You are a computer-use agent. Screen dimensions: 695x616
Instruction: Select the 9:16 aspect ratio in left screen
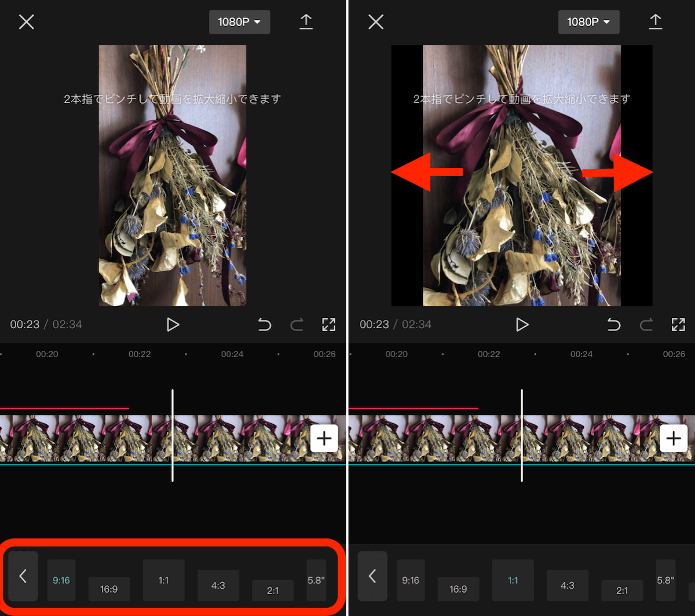tap(61, 580)
